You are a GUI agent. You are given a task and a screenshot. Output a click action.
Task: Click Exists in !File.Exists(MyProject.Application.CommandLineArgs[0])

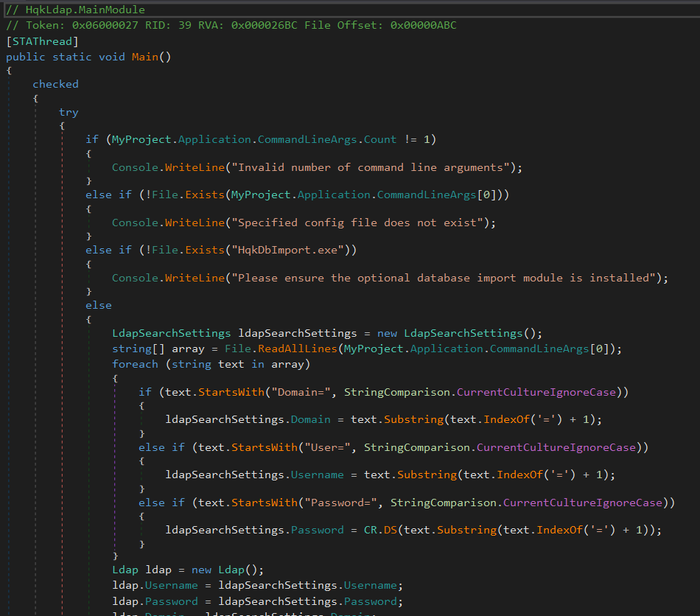[x=205, y=195]
